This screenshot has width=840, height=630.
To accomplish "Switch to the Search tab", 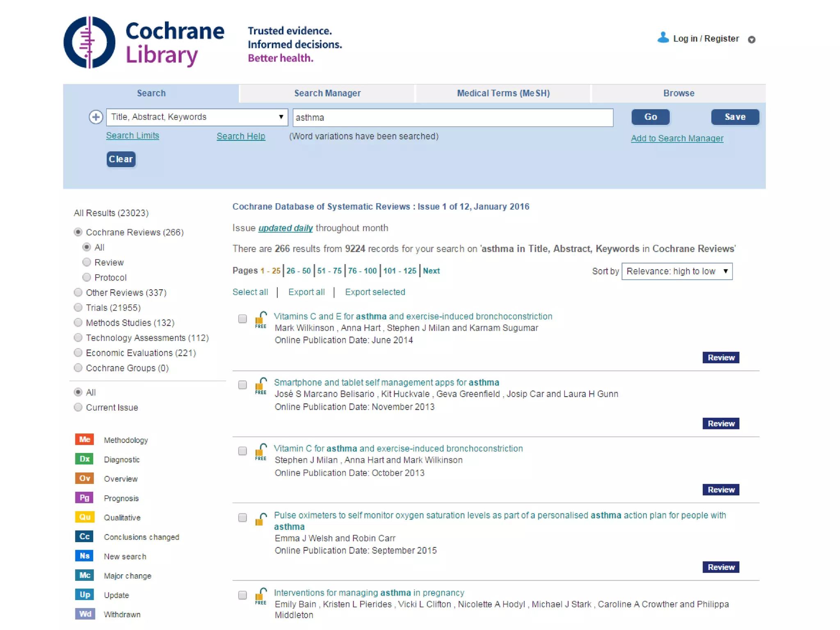I will pos(151,93).
